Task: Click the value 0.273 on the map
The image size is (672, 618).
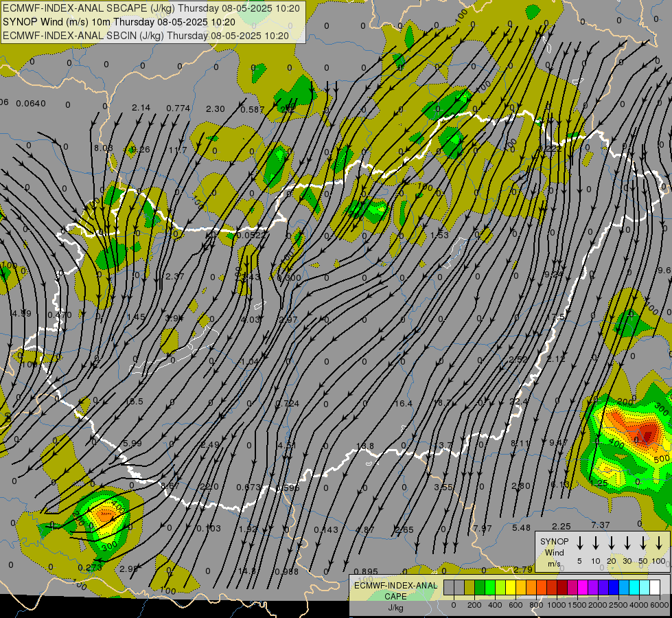Action: (x=90, y=568)
